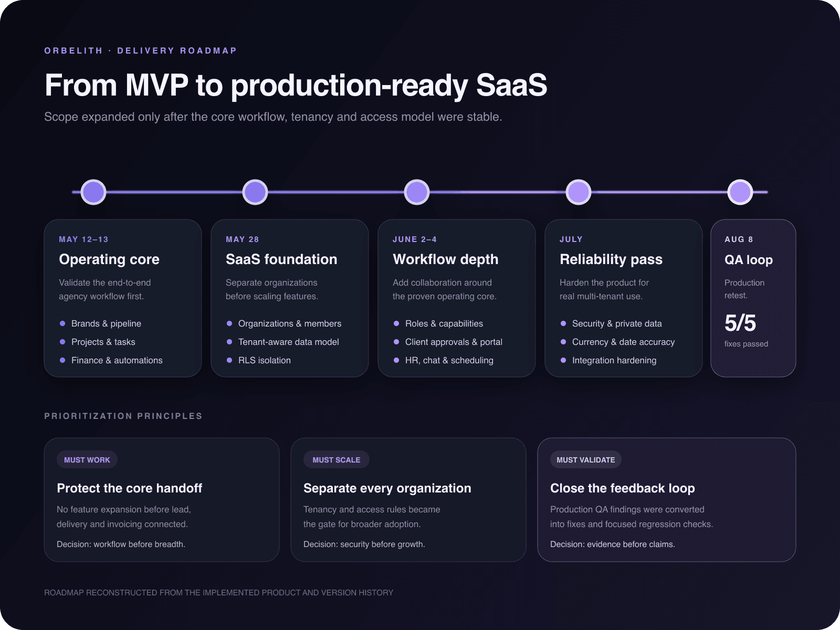Click the 'Brands & pipeline' bullet item

tap(100, 323)
